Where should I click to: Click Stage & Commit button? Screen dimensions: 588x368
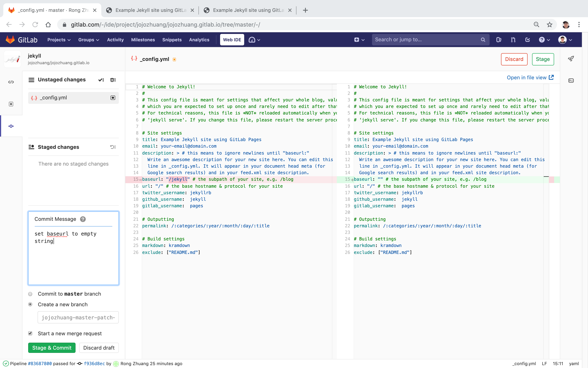point(52,348)
